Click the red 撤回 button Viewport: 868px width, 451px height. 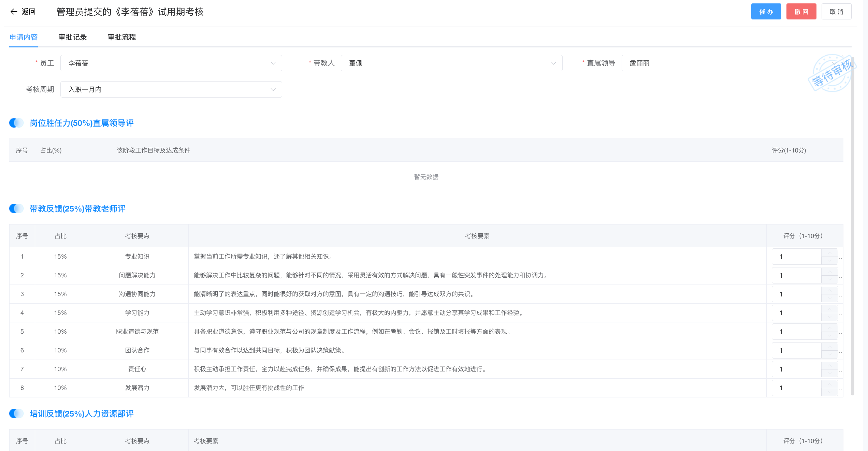pyautogui.click(x=801, y=12)
